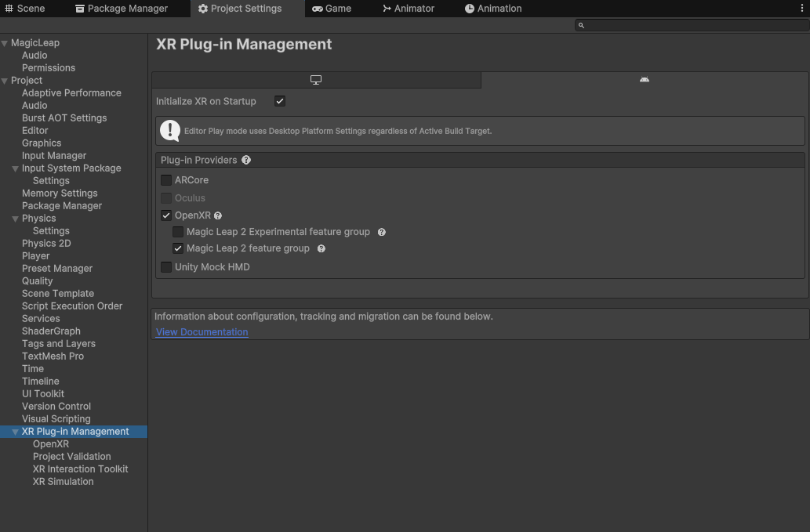Collapse the XR Plug-in Management tree section

pyautogui.click(x=15, y=431)
